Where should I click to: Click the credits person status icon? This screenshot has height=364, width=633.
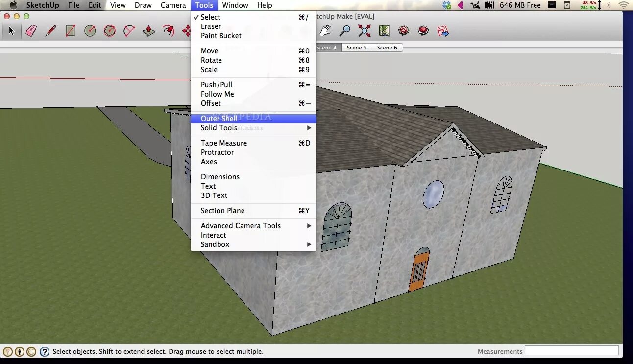20,351
